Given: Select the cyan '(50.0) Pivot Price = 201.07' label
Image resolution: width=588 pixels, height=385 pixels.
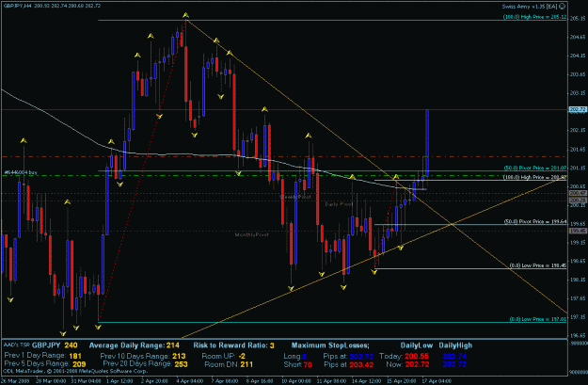Looking at the screenshot, I should (x=534, y=168).
